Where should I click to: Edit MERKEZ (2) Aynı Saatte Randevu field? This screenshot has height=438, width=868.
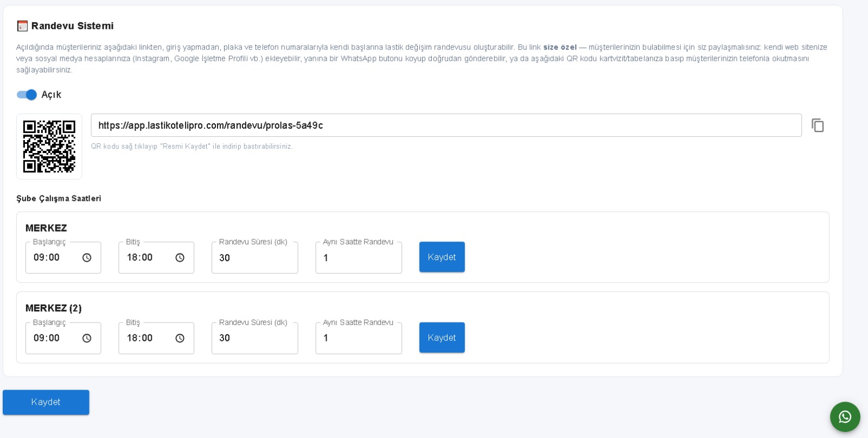point(359,338)
